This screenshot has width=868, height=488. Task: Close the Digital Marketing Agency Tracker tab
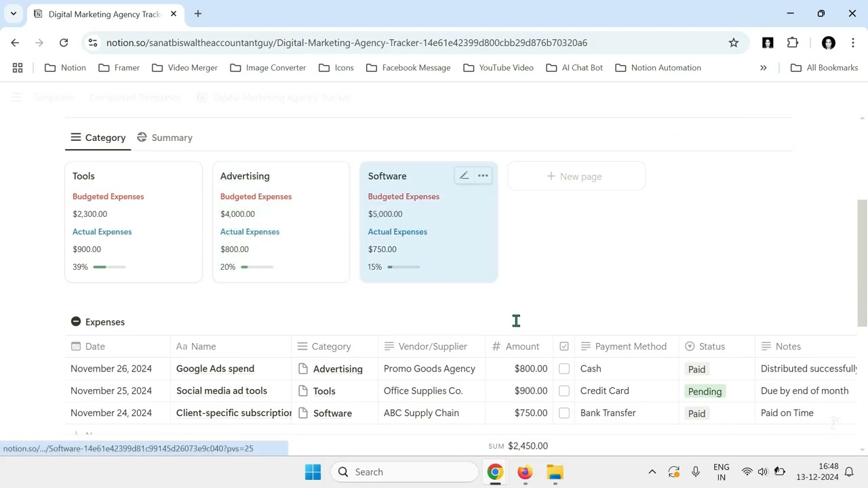tap(174, 14)
